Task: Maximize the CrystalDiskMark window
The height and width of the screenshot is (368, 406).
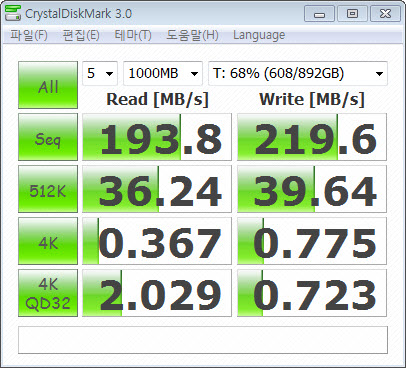Action: [x=352, y=14]
